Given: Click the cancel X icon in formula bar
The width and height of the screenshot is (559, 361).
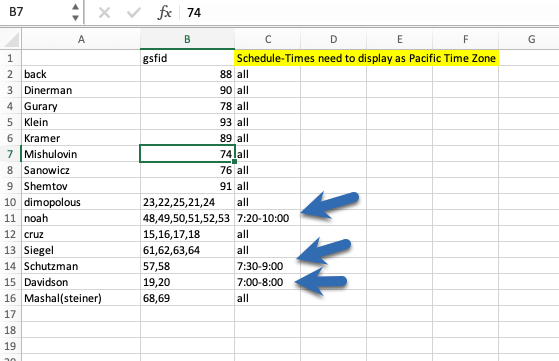Looking at the screenshot, I should click(x=104, y=13).
